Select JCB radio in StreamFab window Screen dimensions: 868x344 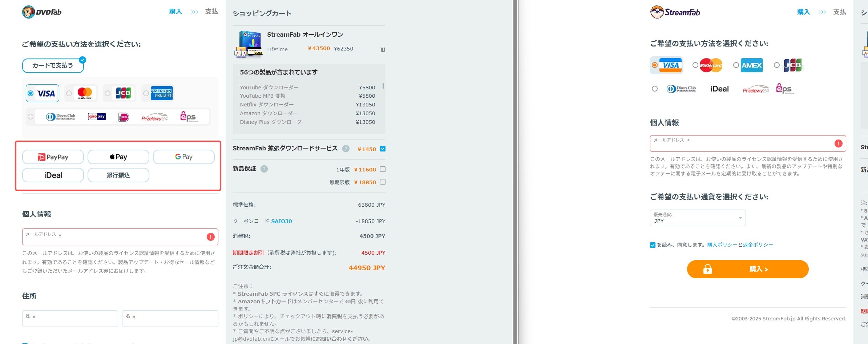click(x=777, y=65)
